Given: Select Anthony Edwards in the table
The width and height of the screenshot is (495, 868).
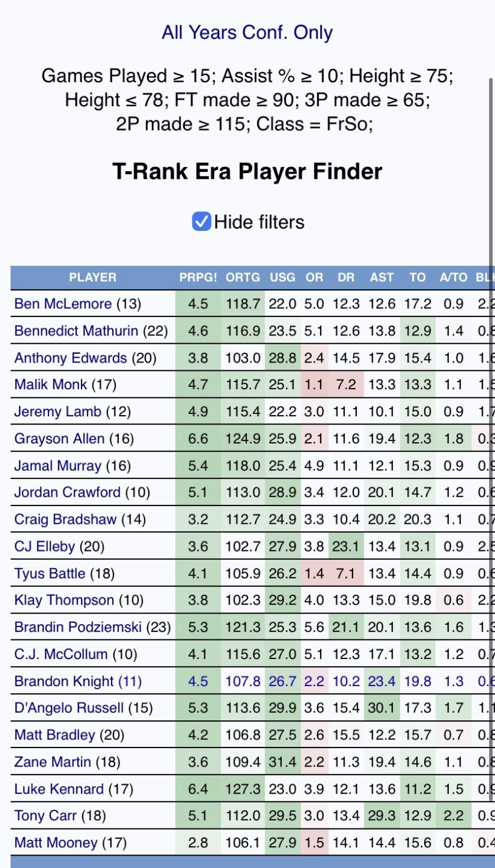Looking at the screenshot, I should click(x=70, y=358).
